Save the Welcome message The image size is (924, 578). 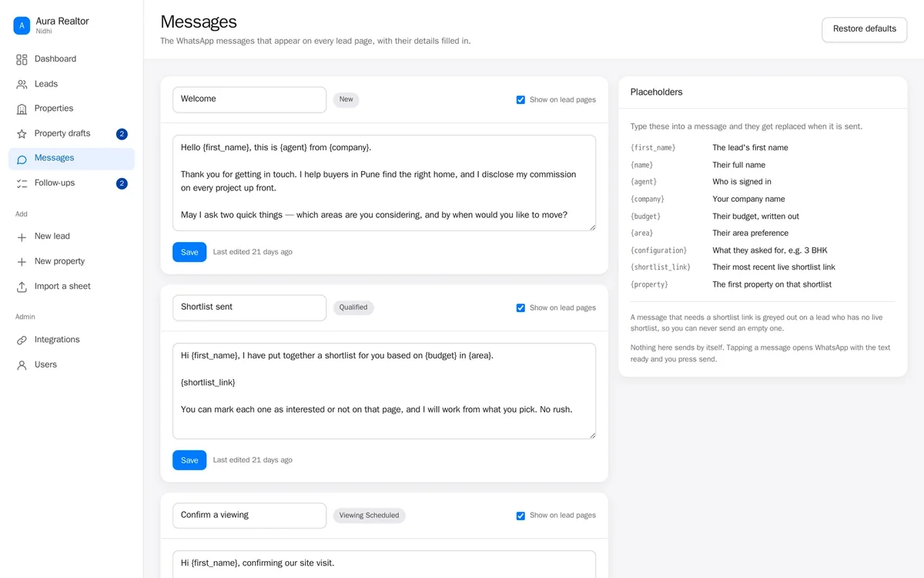tap(189, 252)
